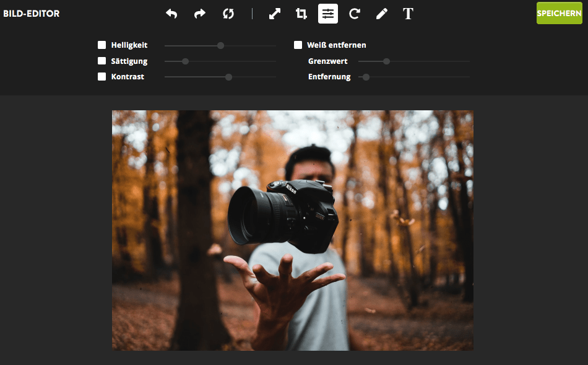This screenshot has width=588, height=365.
Task: Select the pencil drawing tool
Action: tap(381, 14)
